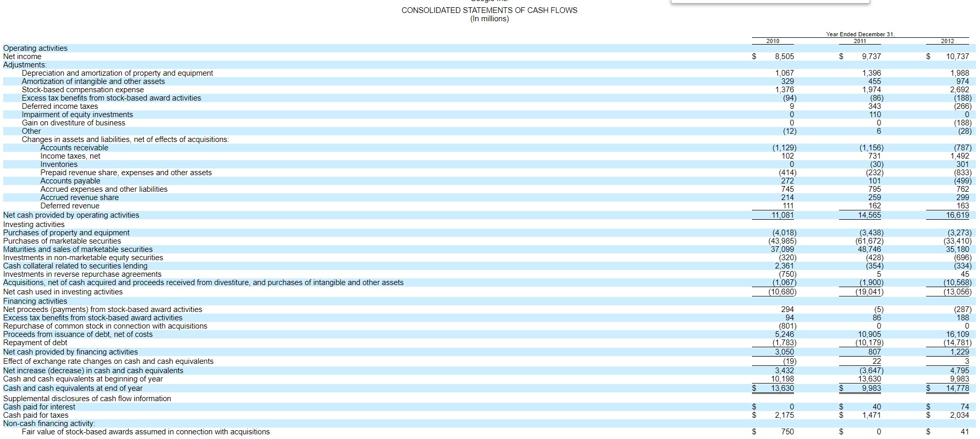
Task: Select maturities and sales value 35,180
Action: tap(958, 249)
